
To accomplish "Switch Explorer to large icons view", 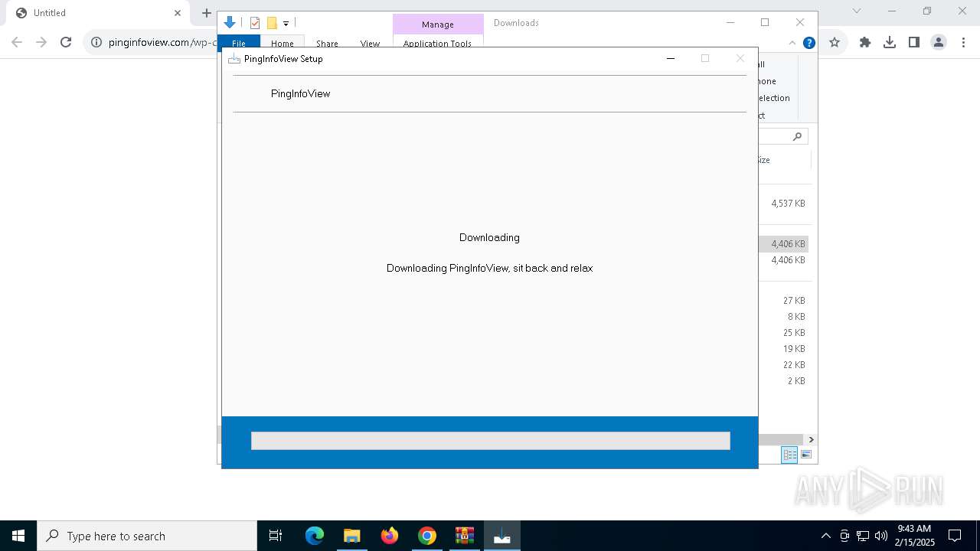I will coord(805,455).
